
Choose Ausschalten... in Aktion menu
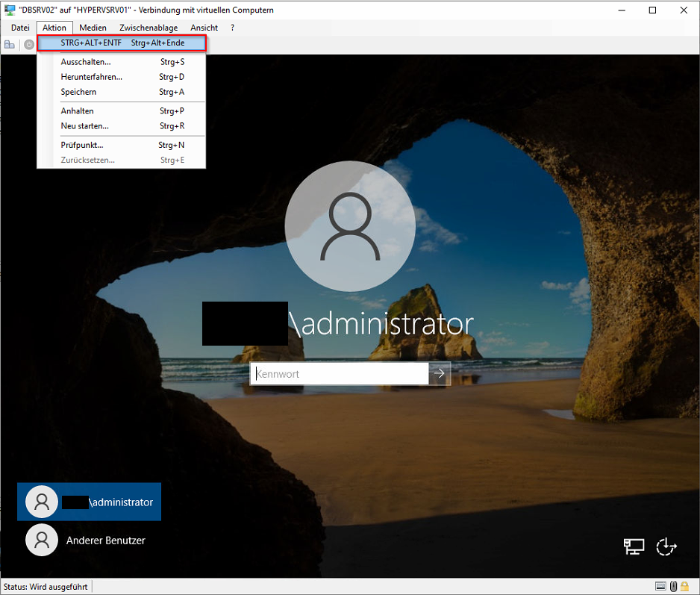click(122, 62)
